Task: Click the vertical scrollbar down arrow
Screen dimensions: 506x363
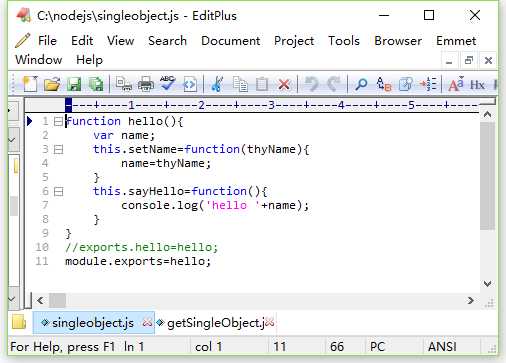Action: 487,284
